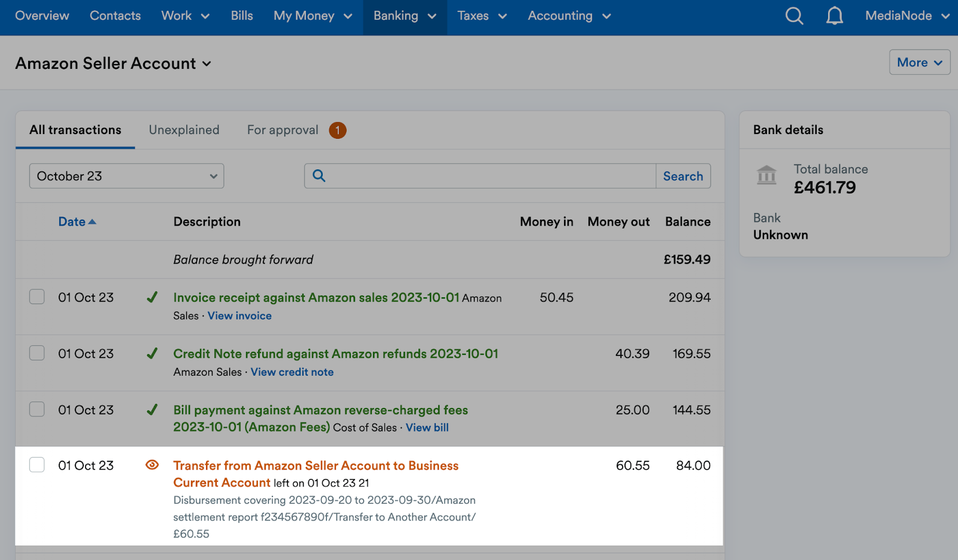Open the search magnifier in top navigation
This screenshot has width=958, height=560.
click(794, 16)
